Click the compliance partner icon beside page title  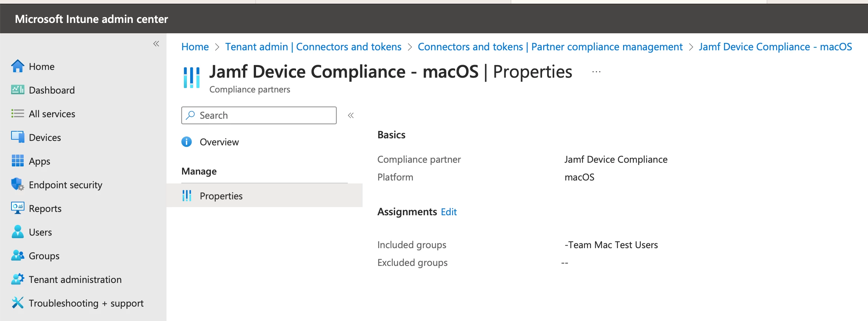(192, 77)
